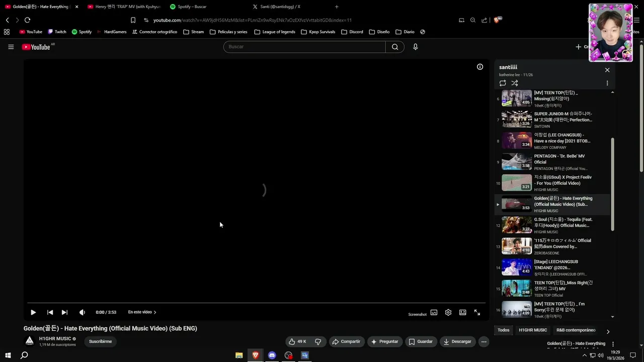The height and width of the screenshot is (362, 644).
Task: Select the Todos filter chip
Action: (504, 330)
